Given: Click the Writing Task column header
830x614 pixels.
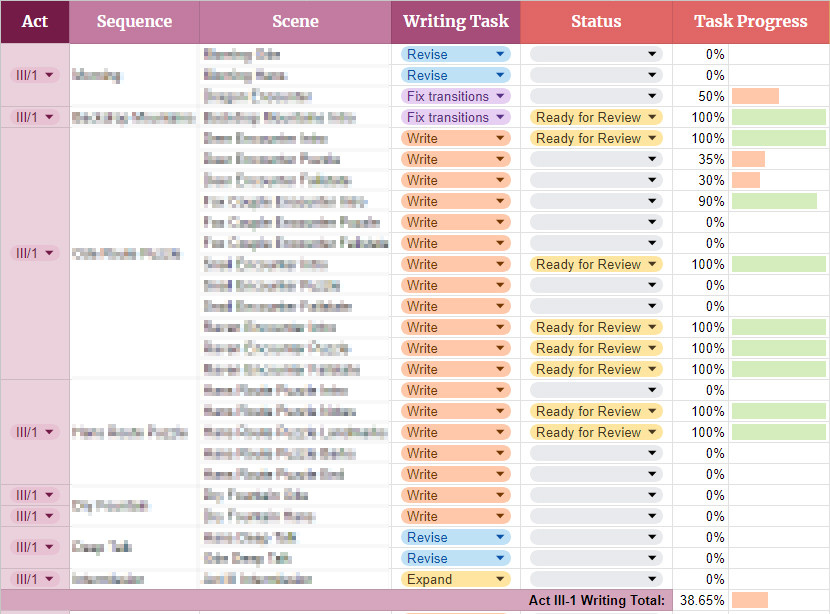Looking at the screenshot, I should 455,21.
